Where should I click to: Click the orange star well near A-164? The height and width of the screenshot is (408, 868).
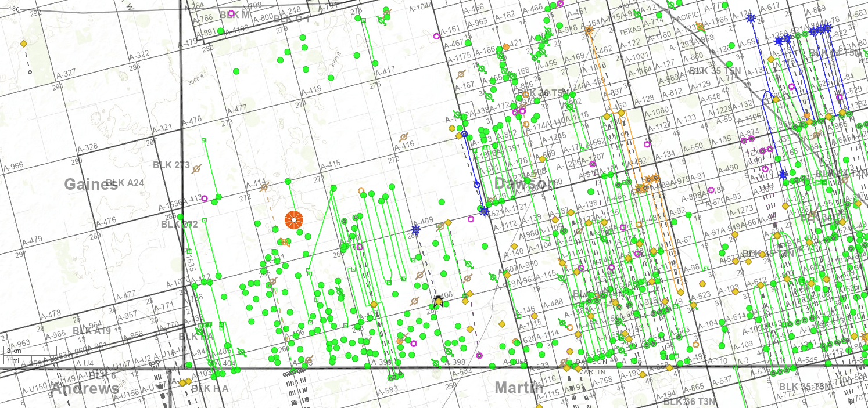click(x=589, y=30)
